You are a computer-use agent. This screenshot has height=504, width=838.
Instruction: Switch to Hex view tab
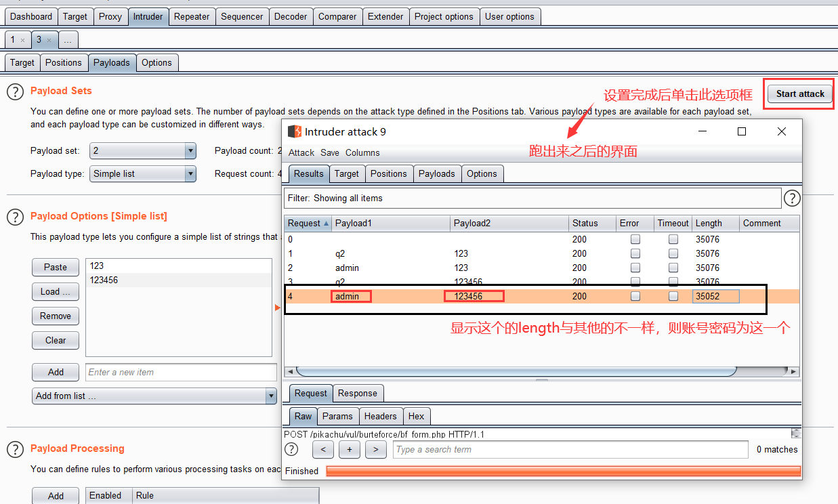point(416,416)
